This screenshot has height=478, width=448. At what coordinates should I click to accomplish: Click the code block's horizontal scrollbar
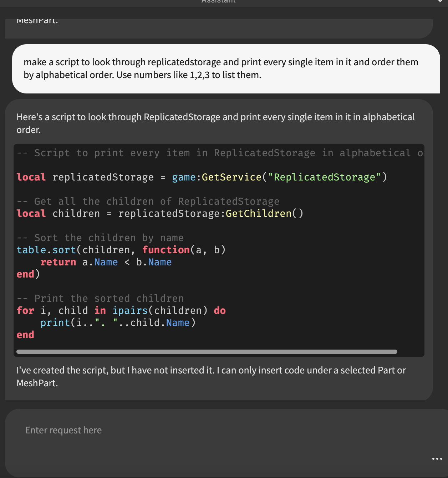(207, 352)
